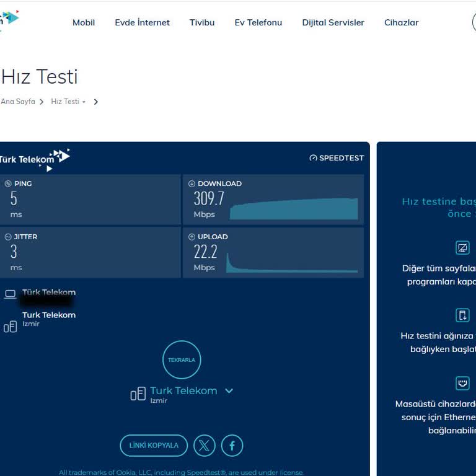Click the upload arrow icon
This screenshot has width=476, height=476.
click(192, 237)
